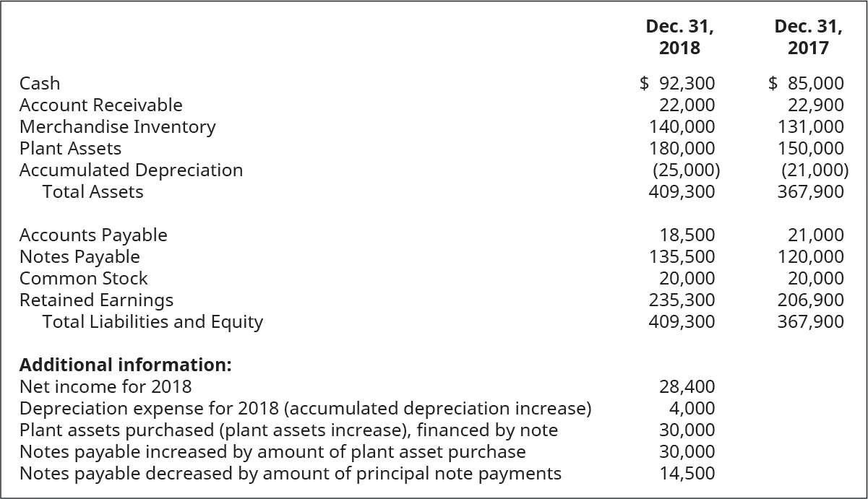The image size is (868, 499).
Task: Click the Additional information heading
Action: tap(125, 365)
